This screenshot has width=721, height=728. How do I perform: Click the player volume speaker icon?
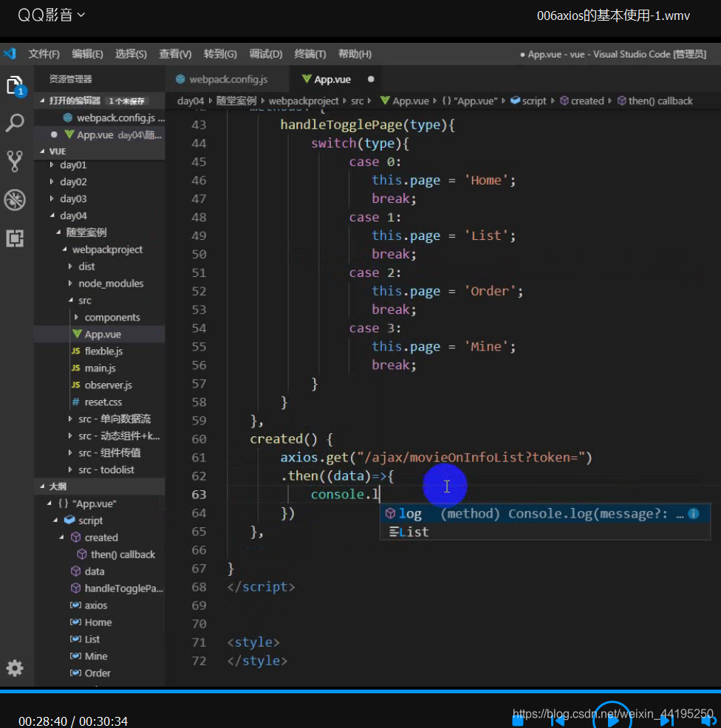point(709,721)
